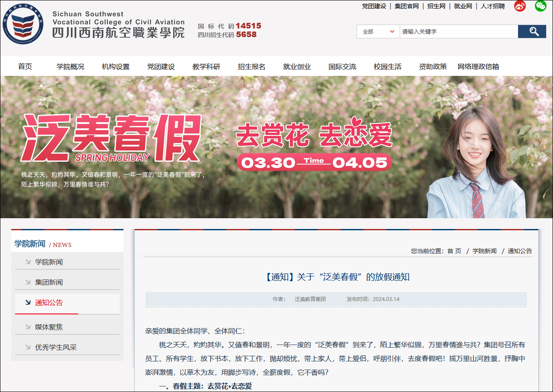Click the 首 页 breadcrumb link
Screen dimensions: 553x392
454,251
